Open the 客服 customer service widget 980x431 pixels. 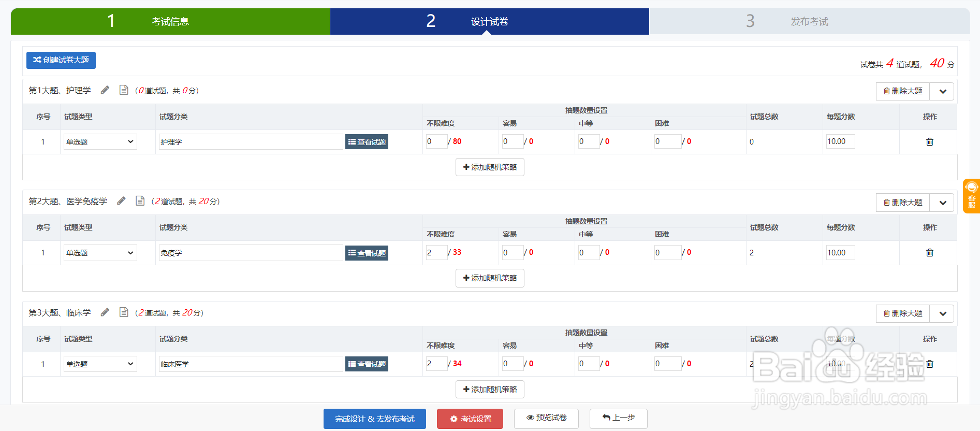tap(971, 196)
